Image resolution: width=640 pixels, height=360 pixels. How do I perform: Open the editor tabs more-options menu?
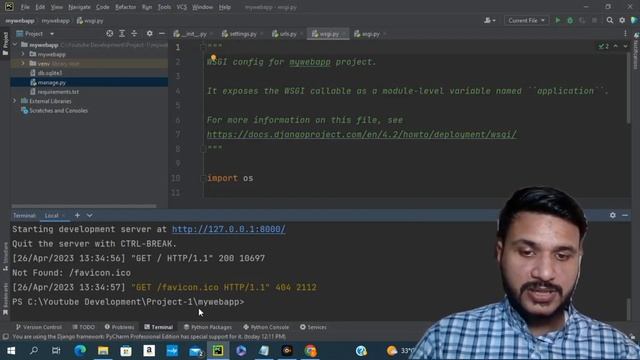pos(625,34)
